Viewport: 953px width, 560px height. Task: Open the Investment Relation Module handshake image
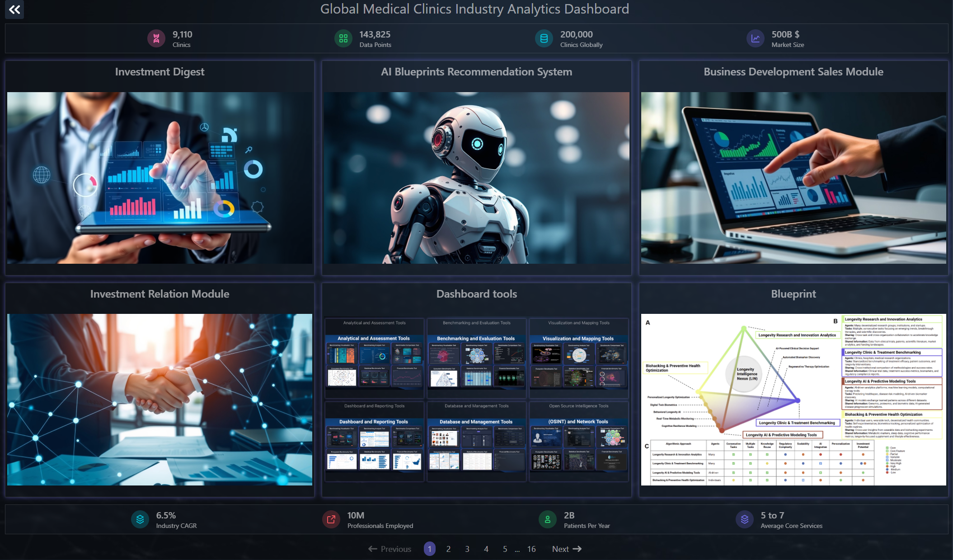[x=160, y=400]
